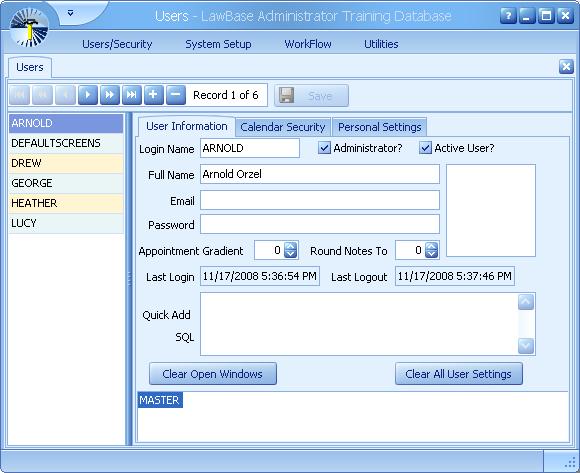Select the Users tab
The width and height of the screenshot is (580, 473).
tap(30, 67)
